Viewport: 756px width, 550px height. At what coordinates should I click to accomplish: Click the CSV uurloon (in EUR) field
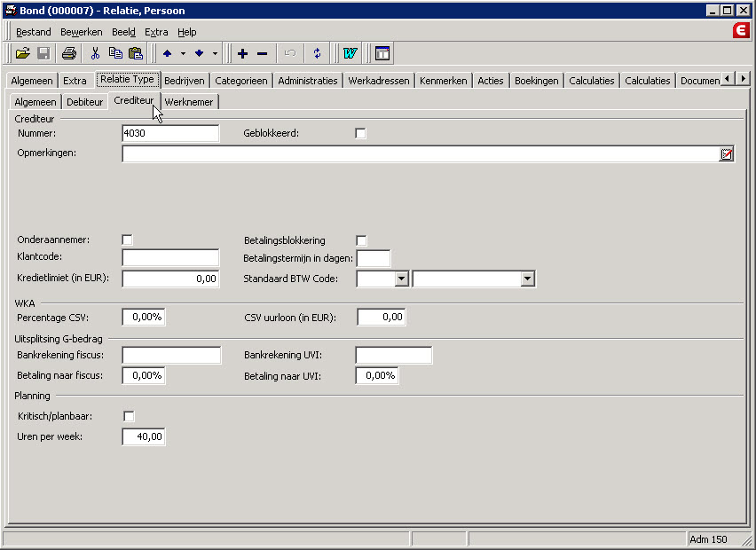coord(382,318)
